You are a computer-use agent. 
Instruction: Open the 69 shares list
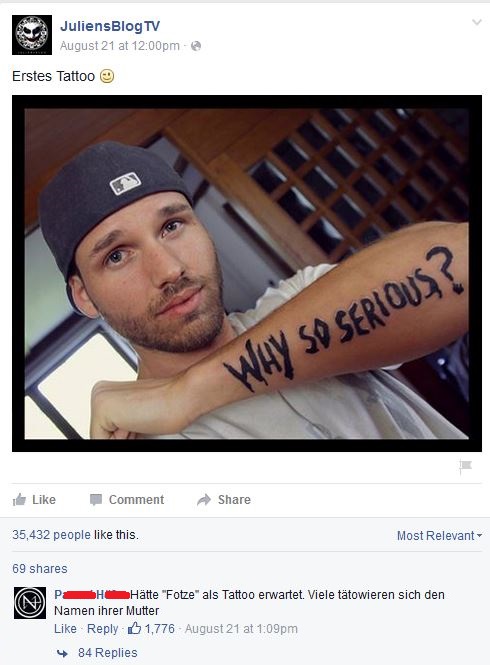click(40, 568)
